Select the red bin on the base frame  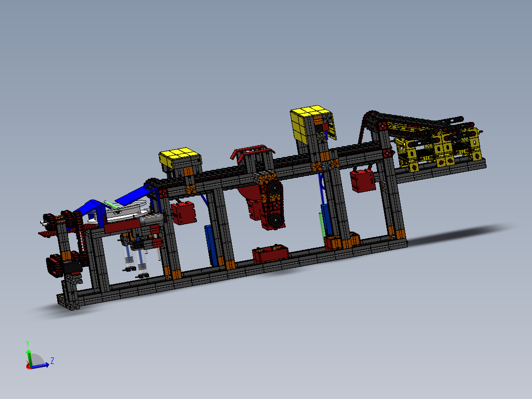270,254
